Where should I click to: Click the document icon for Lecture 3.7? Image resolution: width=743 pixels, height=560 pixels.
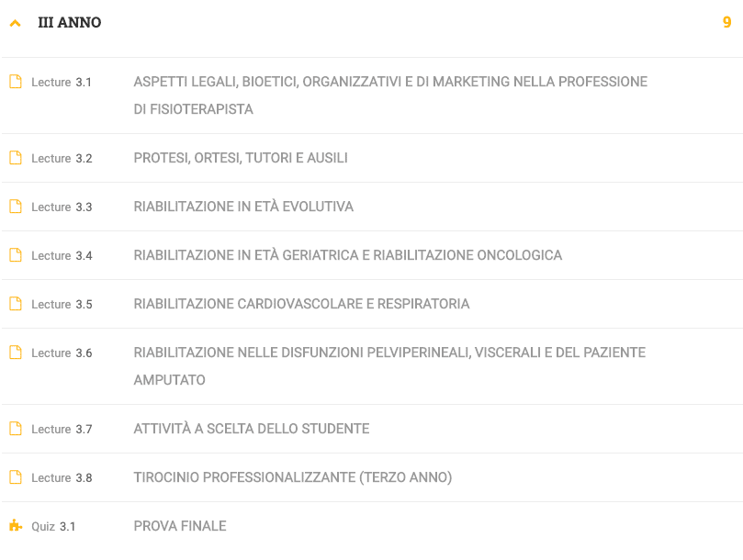tap(16, 429)
